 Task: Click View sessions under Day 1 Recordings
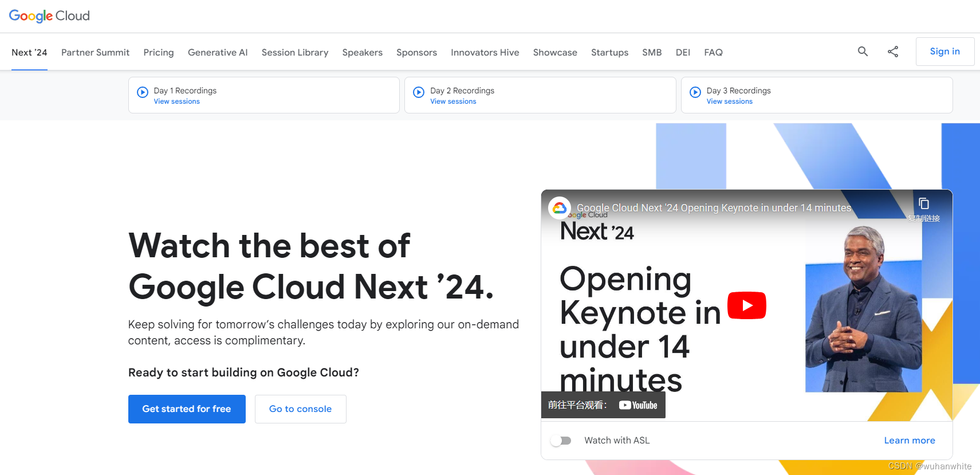(176, 101)
